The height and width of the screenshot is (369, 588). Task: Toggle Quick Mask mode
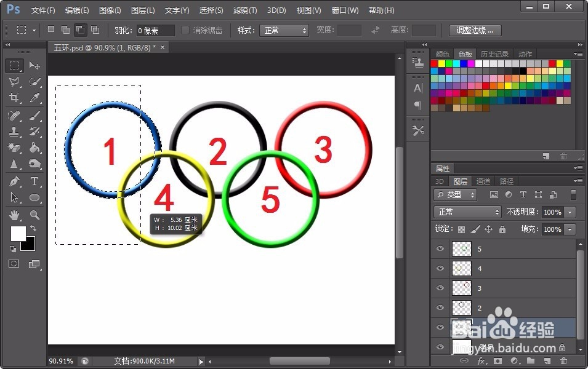coord(14,264)
